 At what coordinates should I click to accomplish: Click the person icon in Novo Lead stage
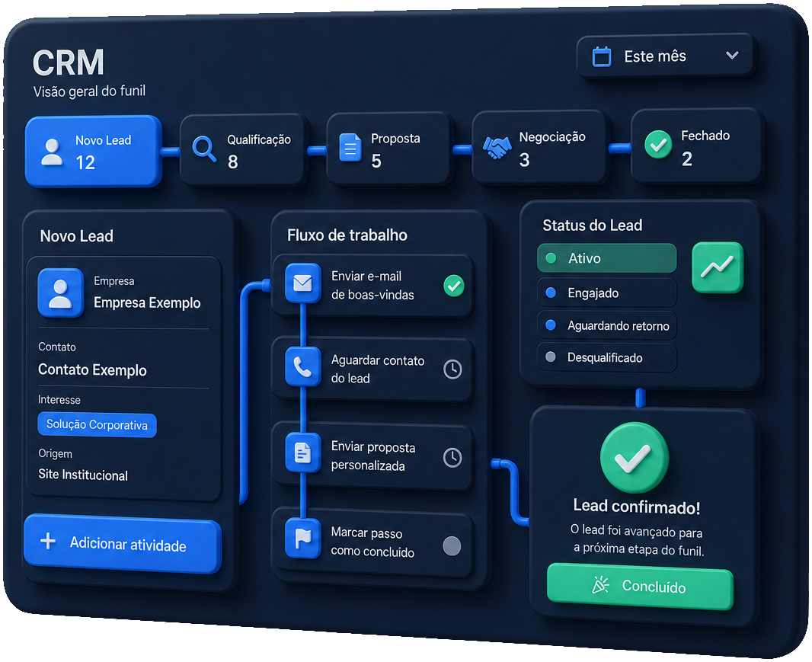pos(52,152)
